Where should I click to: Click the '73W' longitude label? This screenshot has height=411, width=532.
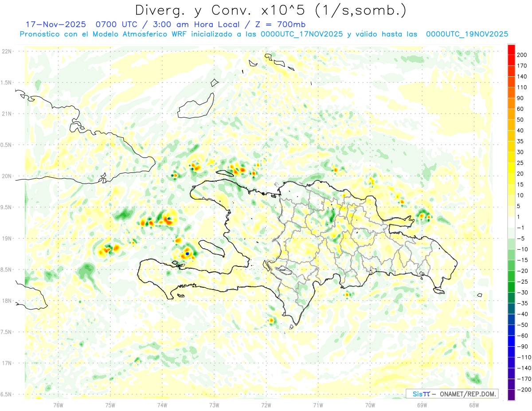pyautogui.click(x=214, y=405)
